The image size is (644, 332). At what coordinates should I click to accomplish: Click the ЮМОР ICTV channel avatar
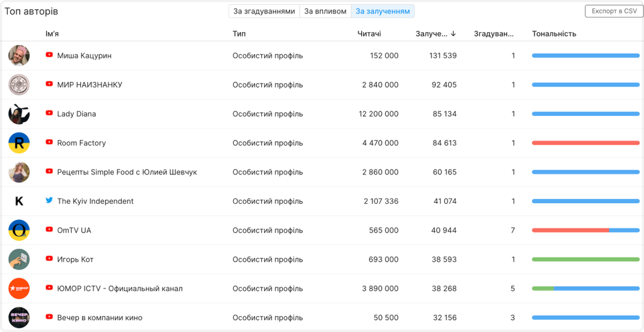(19, 289)
